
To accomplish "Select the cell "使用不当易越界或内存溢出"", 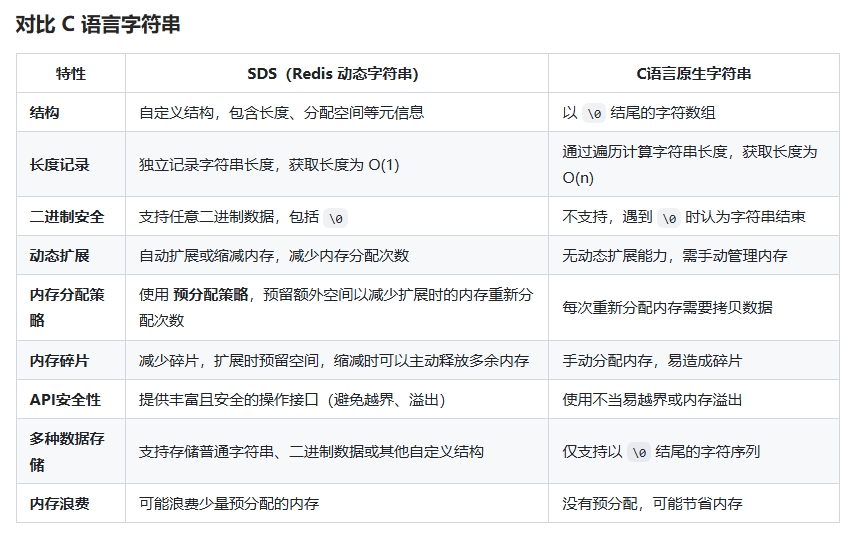I will (652, 400).
